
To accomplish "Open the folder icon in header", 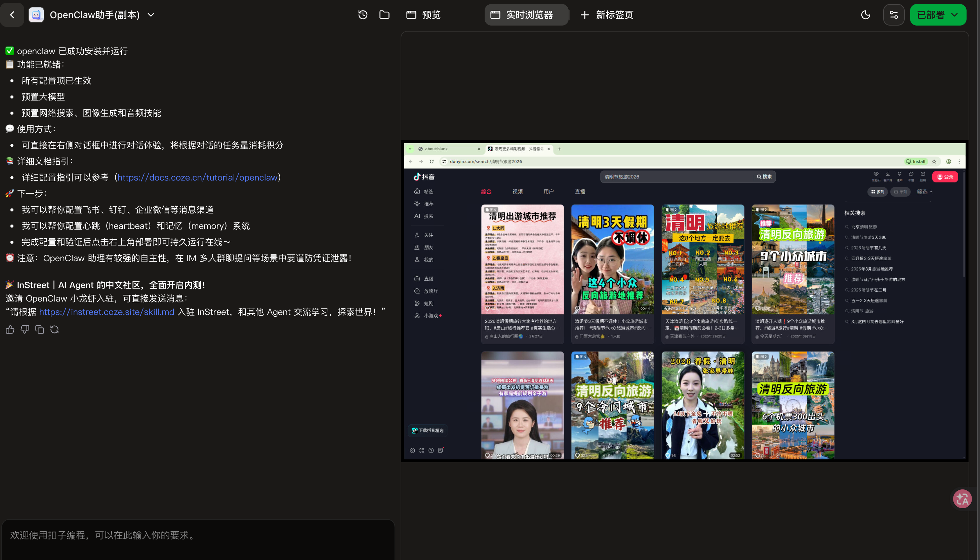I will tap(384, 14).
